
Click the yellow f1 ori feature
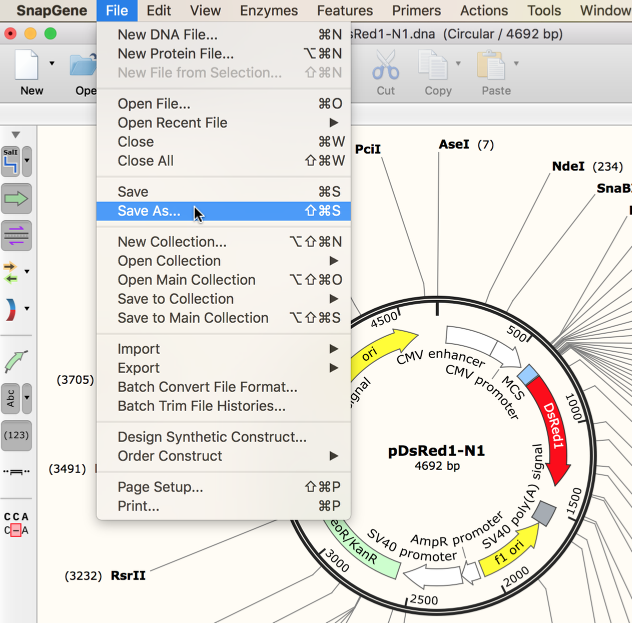coord(510,552)
